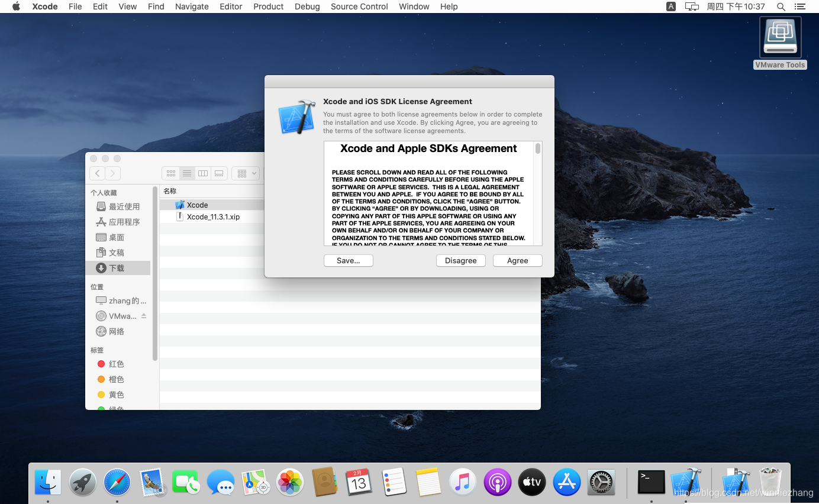Click Agree in the license dialog

click(x=518, y=261)
